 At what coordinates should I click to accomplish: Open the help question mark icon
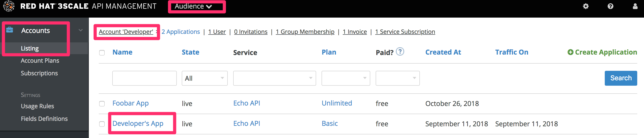610,6
